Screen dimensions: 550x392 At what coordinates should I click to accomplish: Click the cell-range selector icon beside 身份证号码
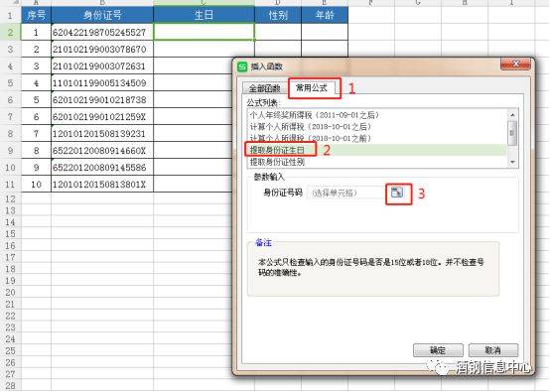397,193
